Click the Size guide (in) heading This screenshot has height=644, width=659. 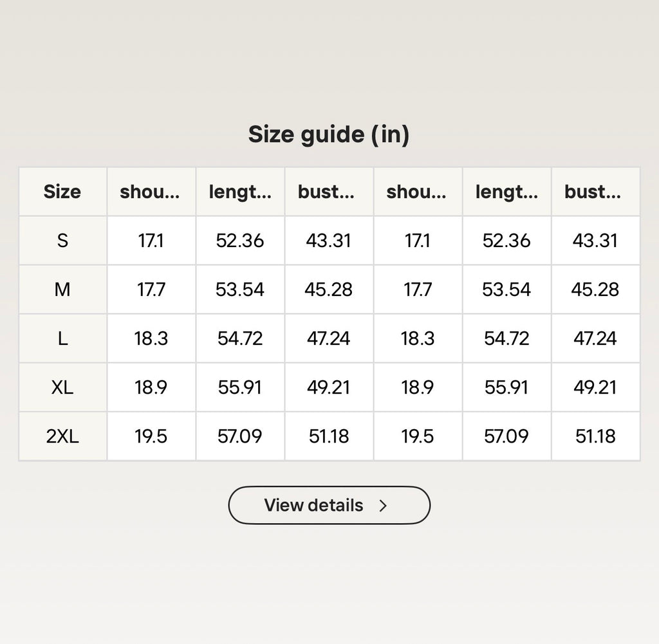pos(329,134)
